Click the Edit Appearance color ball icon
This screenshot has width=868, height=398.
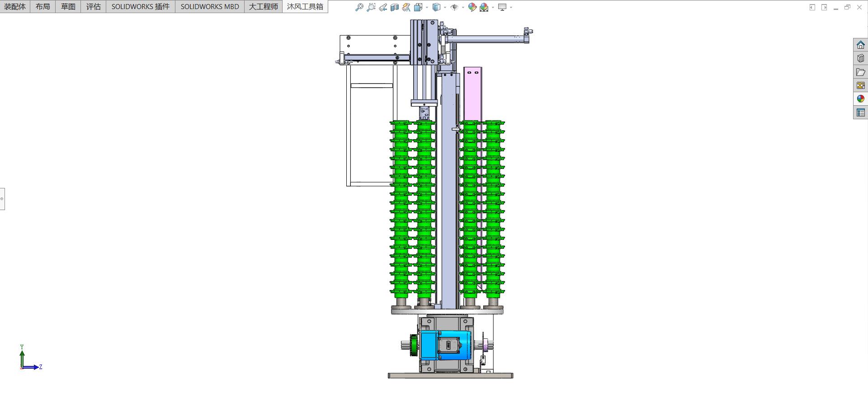point(472,7)
